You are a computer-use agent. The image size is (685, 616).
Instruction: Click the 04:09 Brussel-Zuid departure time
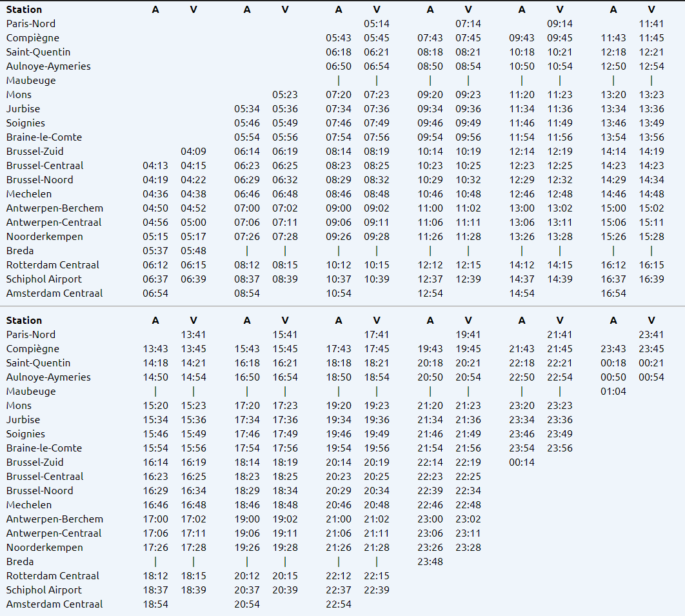pyautogui.click(x=194, y=152)
